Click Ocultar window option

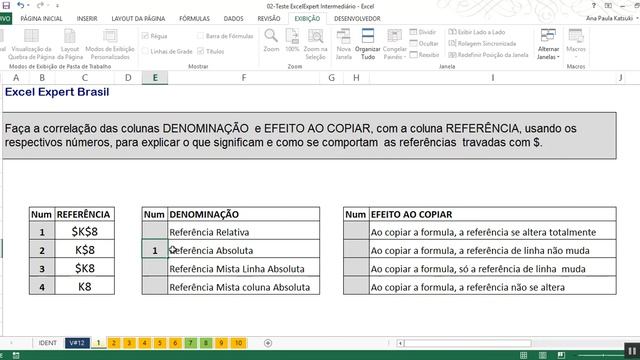coord(424,43)
